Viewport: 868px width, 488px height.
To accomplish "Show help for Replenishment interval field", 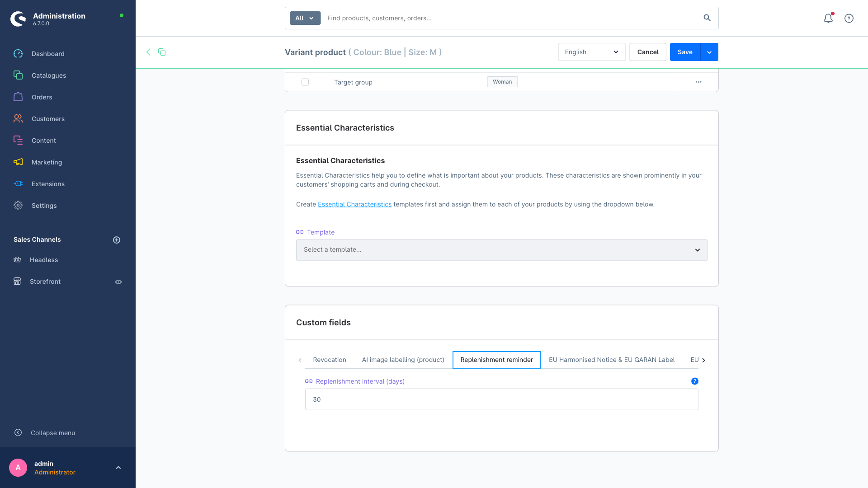I will 695,381.
